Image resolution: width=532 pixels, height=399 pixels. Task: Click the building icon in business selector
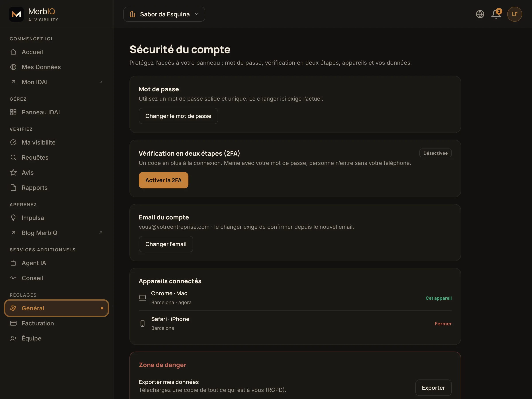pos(133,14)
